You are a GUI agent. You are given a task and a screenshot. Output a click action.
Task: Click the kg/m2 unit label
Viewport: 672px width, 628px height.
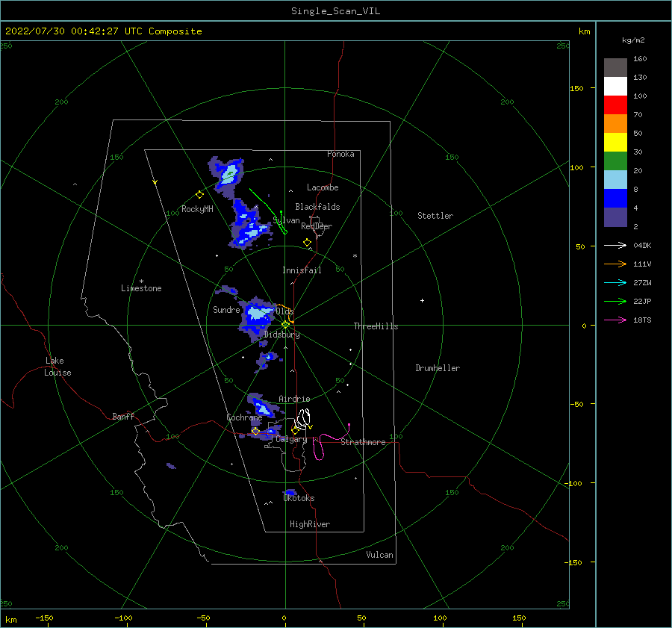point(633,40)
